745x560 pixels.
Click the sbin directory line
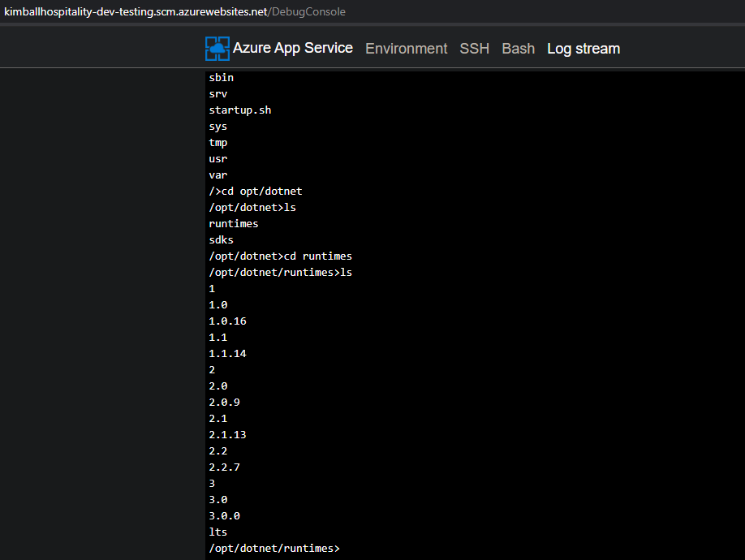coord(221,77)
